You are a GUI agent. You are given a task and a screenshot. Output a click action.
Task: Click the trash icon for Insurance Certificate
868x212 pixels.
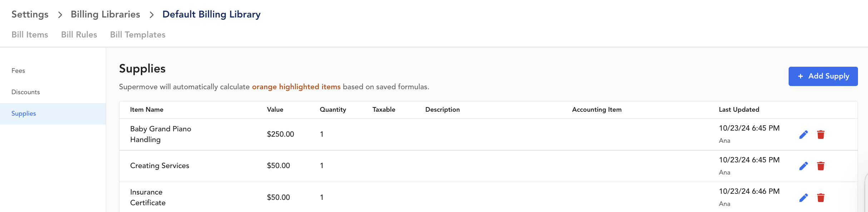point(821,198)
